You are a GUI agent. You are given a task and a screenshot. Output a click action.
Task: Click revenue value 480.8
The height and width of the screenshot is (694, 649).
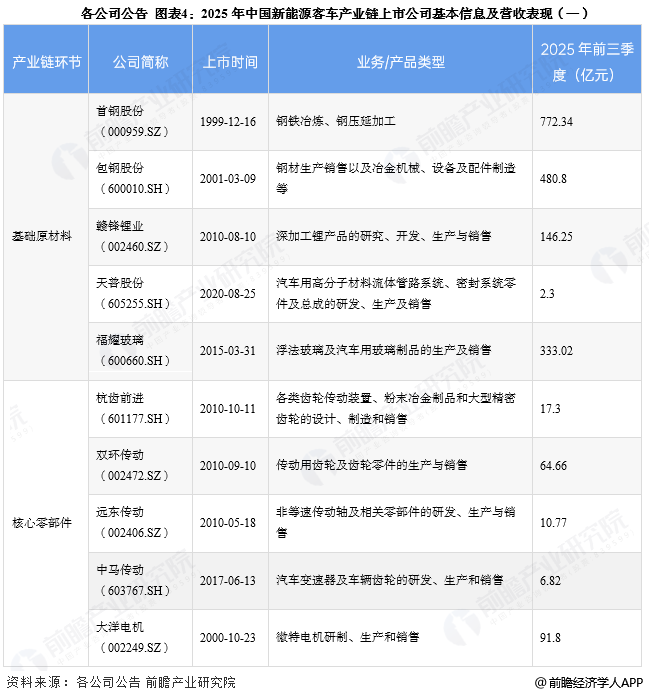click(553, 179)
